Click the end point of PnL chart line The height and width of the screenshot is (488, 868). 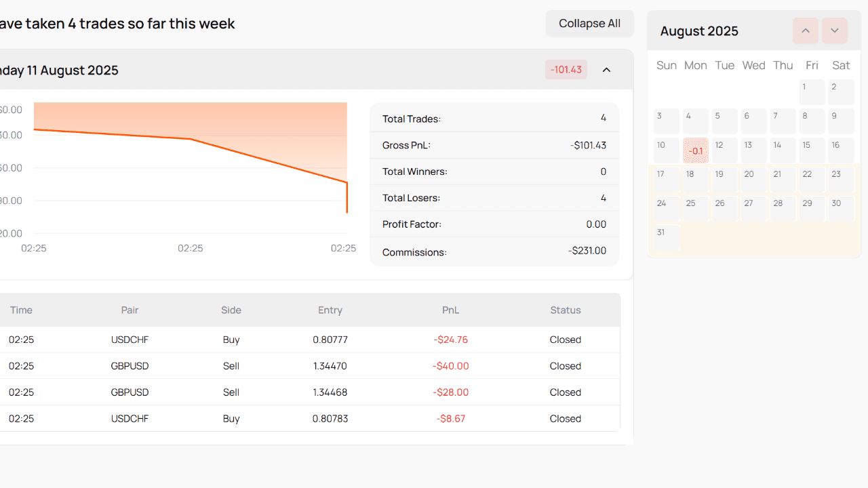[347, 213]
